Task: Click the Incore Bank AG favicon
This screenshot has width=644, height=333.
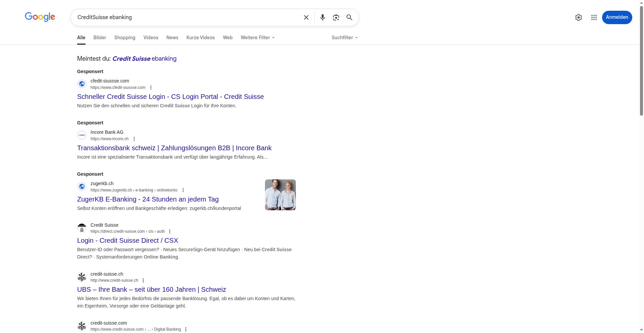Action: point(82,135)
